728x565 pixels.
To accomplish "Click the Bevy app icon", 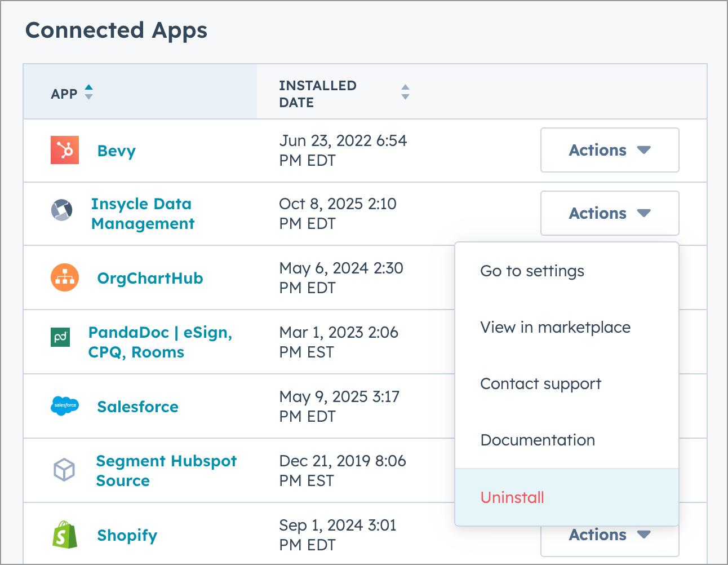I will click(x=64, y=151).
